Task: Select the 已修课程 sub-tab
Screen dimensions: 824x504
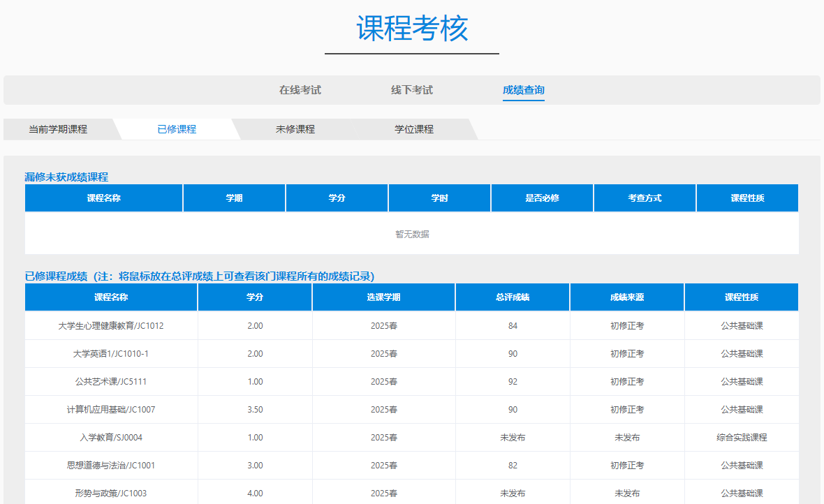Action: 177,129
